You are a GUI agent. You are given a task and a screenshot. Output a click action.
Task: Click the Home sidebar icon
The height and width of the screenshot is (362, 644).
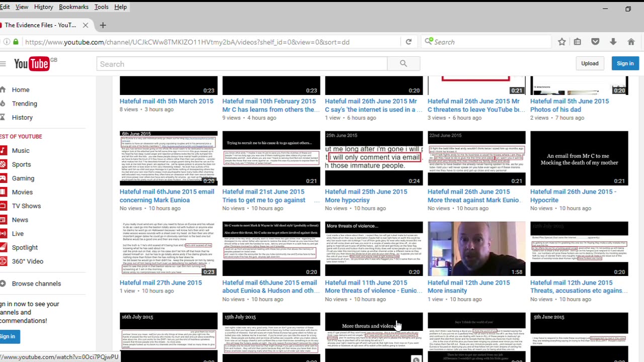pos(3,89)
